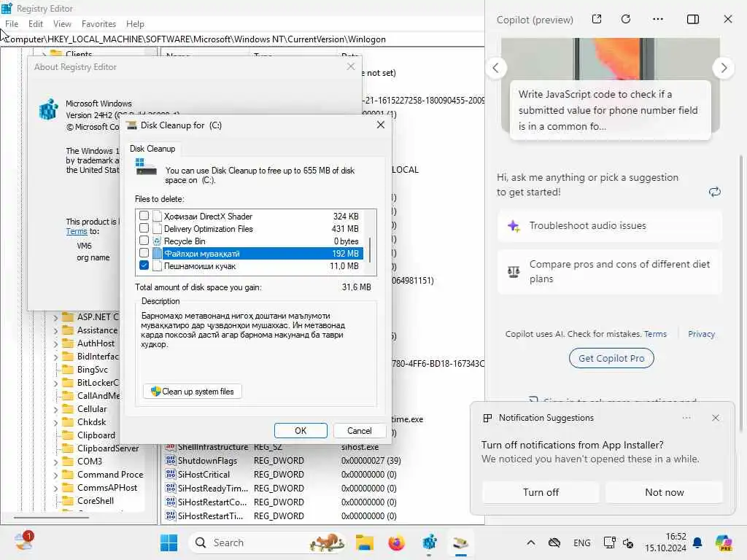Expand the Cellular registry key
The image size is (747, 560).
coord(55,409)
